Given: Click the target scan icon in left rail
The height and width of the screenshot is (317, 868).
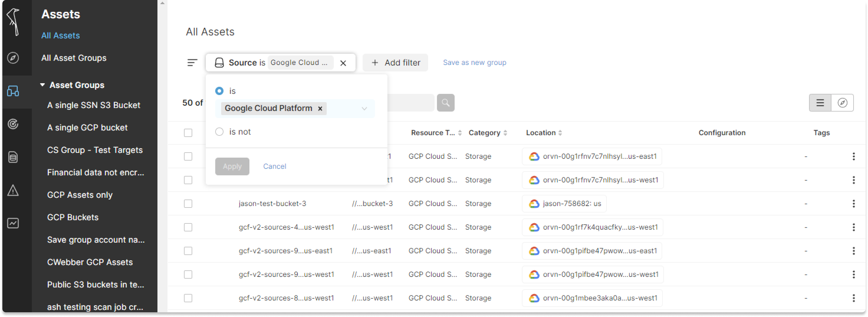Looking at the screenshot, I should point(13,124).
